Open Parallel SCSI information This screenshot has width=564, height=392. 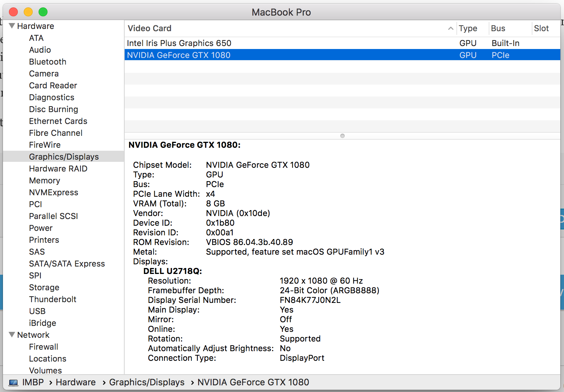[53, 216]
